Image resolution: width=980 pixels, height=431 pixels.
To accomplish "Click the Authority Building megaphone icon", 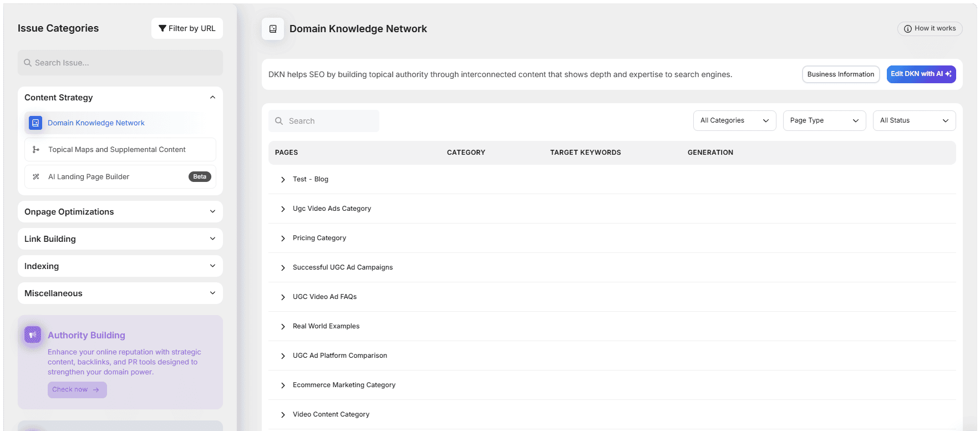I will [33, 334].
